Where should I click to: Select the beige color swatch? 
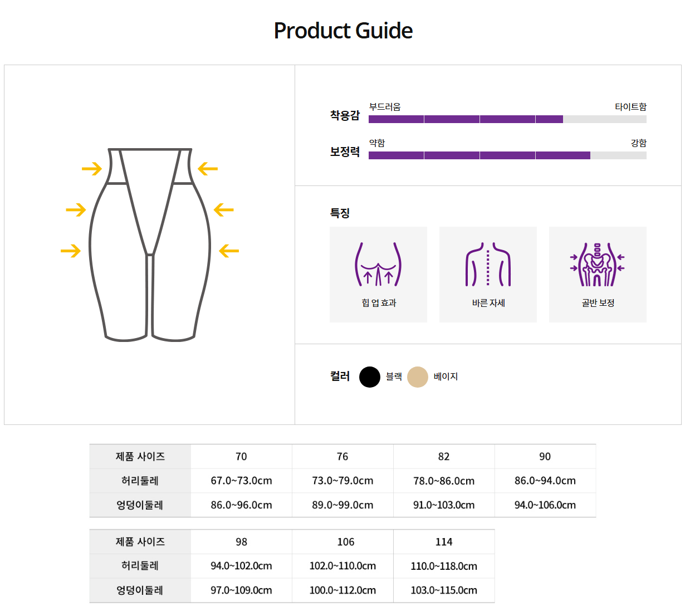coord(418,377)
